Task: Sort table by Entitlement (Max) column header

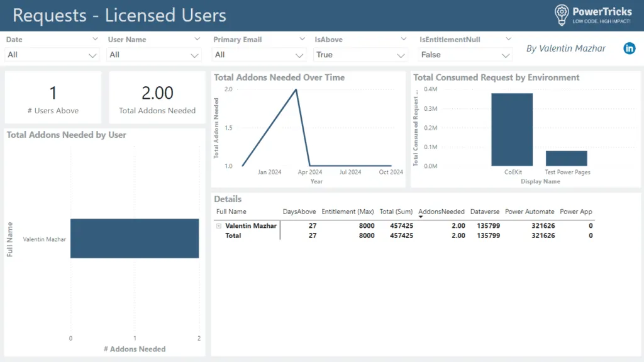Action: 347,212
